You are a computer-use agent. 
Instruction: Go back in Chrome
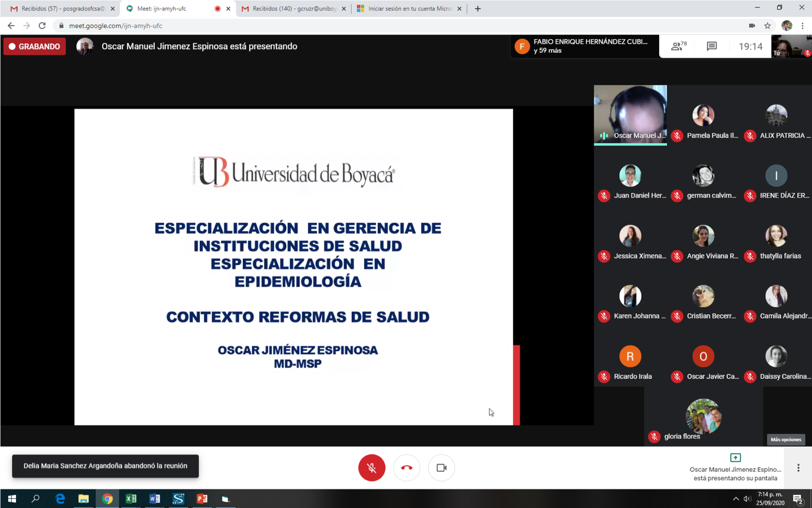coord(11,26)
